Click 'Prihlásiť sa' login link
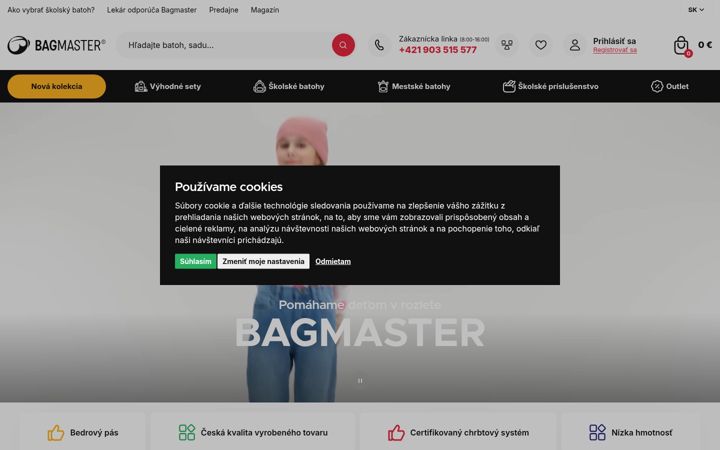Viewport: 720px width, 450px height. coord(614,41)
